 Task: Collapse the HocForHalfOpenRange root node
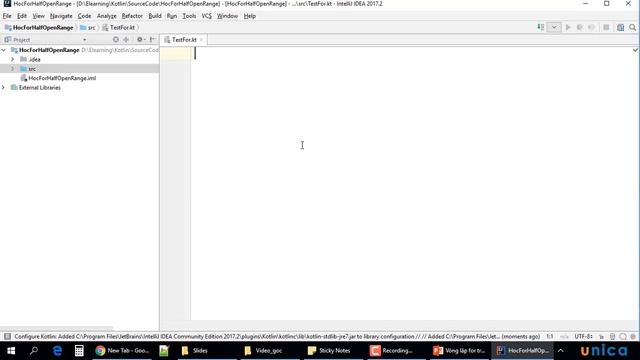point(4,50)
